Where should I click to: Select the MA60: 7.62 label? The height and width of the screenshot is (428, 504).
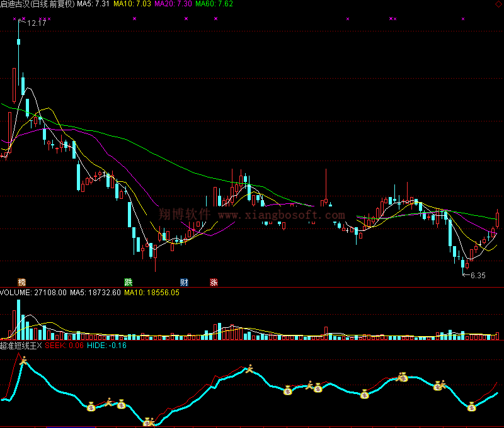click(214, 4)
